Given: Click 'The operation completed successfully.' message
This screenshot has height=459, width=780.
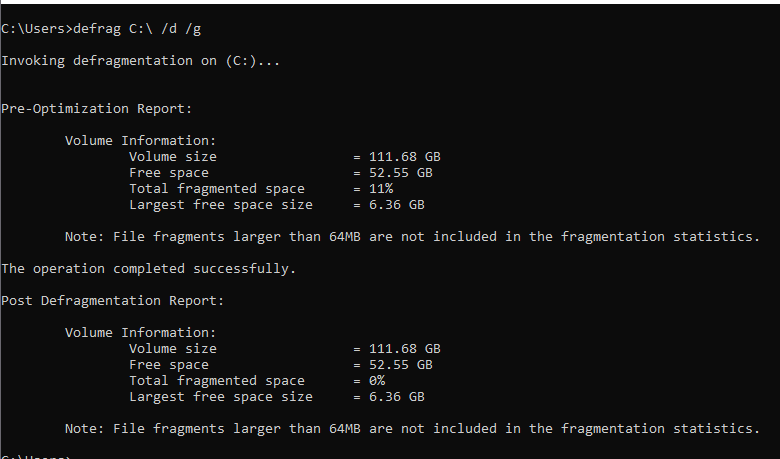Looking at the screenshot, I should point(148,269).
